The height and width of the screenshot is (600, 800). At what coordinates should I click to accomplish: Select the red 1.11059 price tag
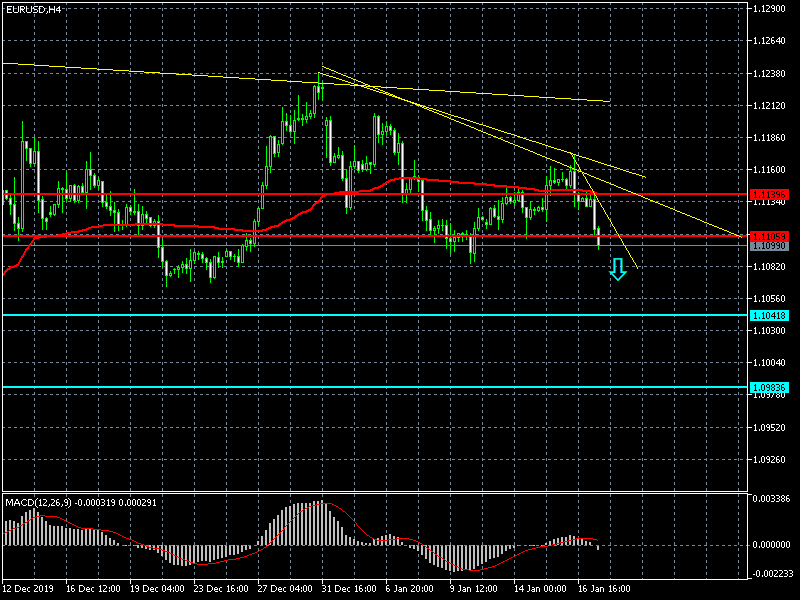coord(769,236)
